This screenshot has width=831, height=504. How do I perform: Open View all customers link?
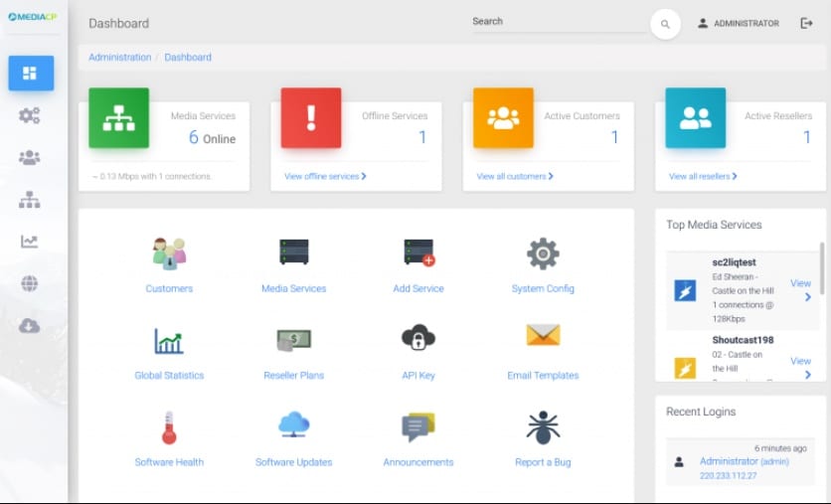(x=515, y=177)
